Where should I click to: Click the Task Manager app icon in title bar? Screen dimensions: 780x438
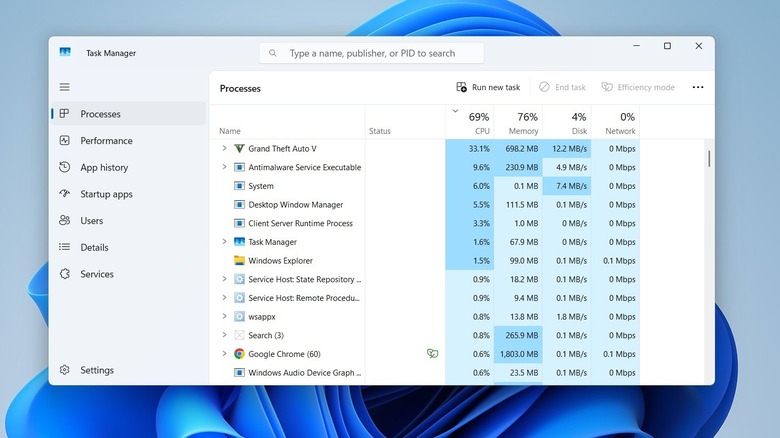[x=65, y=52]
